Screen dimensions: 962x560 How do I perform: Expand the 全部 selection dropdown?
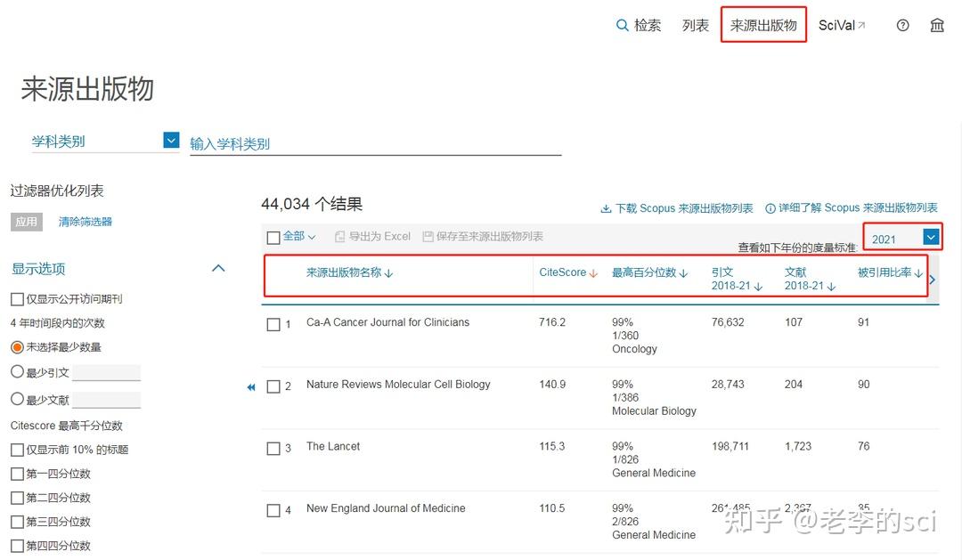pos(310,237)
